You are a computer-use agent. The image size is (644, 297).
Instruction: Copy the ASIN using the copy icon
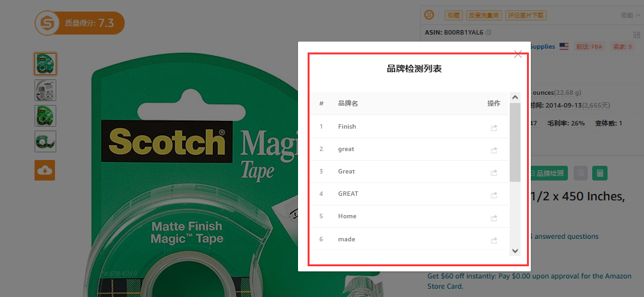(x=489, y=32)
